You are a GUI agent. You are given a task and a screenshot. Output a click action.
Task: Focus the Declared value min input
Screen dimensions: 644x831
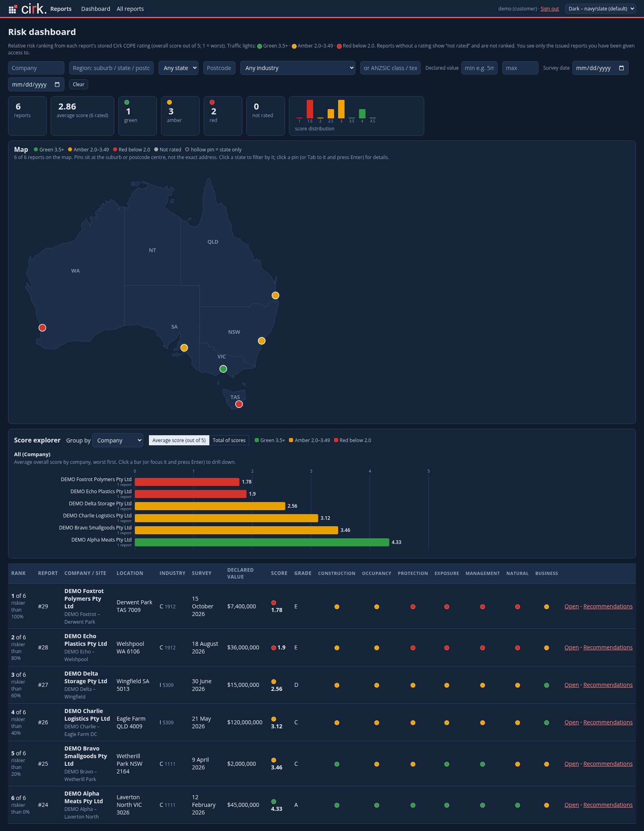click(x=479, y=68)
